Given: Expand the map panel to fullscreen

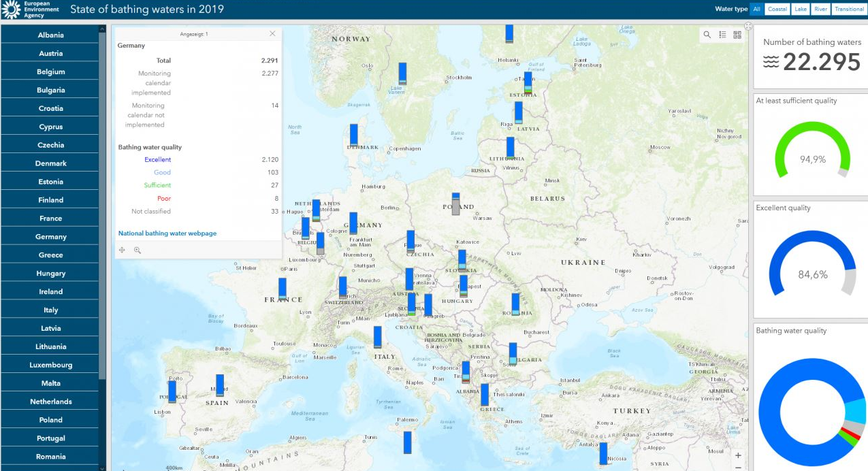Looking at the screenshot, I should (x=748, y=27).
